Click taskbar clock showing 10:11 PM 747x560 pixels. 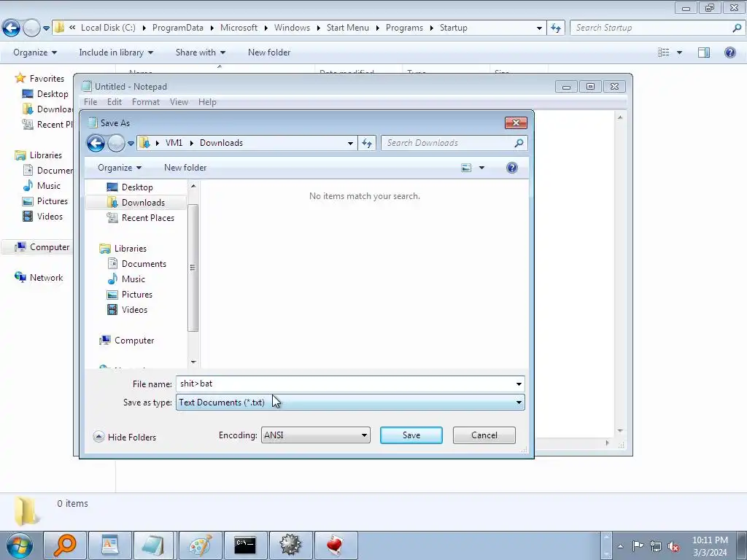click(x=710, y=540)
